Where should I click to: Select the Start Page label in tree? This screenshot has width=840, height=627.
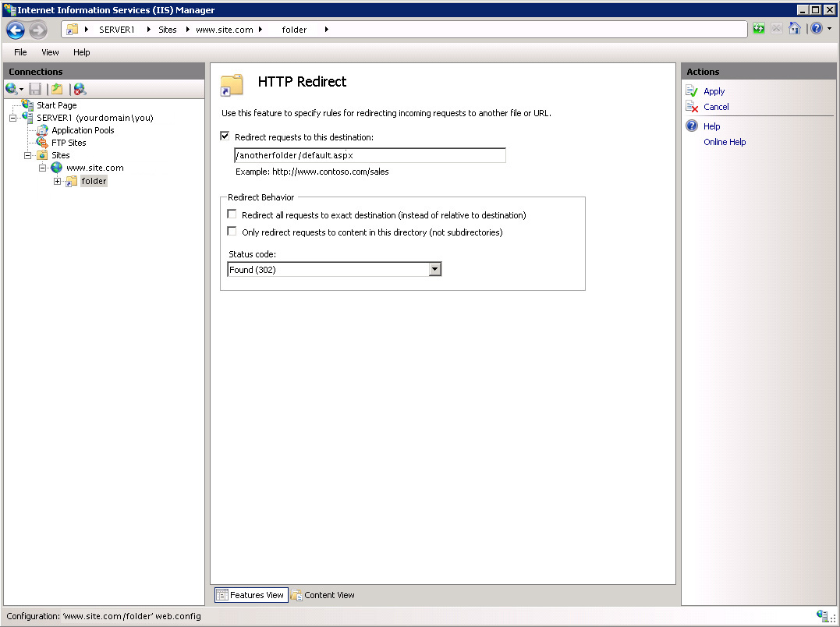[x=56, y=105]
